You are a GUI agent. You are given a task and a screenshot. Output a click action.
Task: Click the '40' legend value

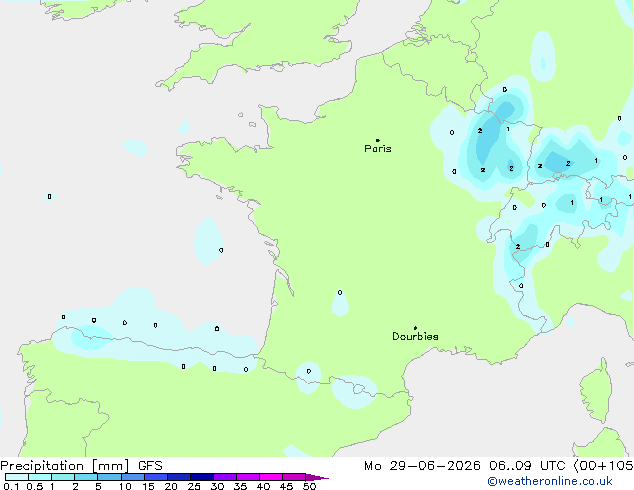pos(263,486)
